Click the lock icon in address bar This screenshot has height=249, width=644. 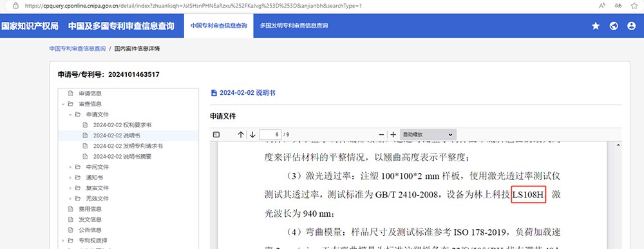click(x=15, y=6)
